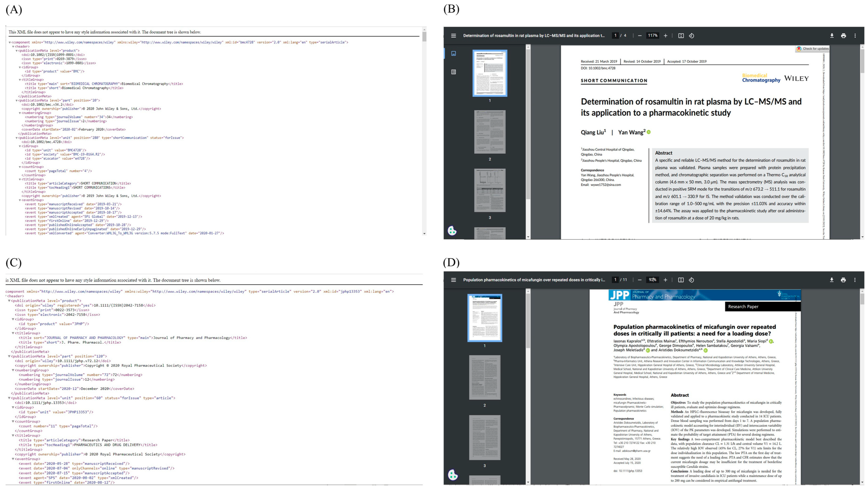Collapse the eventGroup node in panel A XML
This screenshot has height=489, width=868.
[20, 200]
